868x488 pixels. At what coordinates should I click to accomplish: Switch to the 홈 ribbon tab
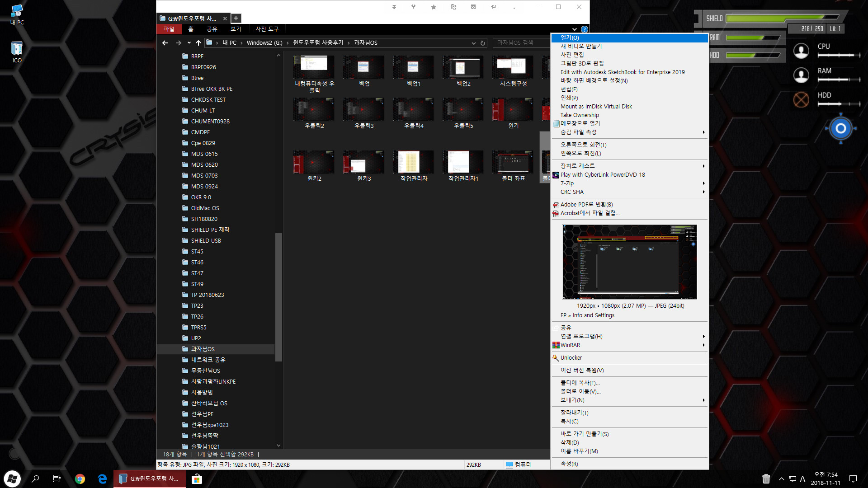pos(190,29)
